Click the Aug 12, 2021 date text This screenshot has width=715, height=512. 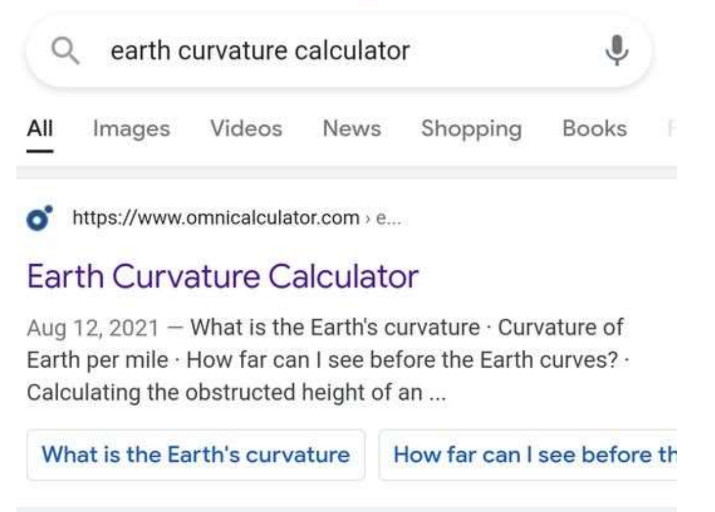[x=93, y=328]
